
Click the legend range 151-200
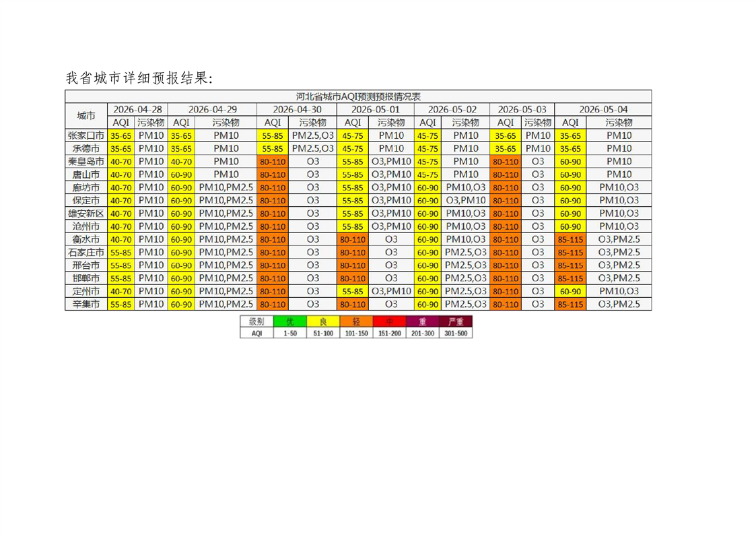click(x=390, y=333)
